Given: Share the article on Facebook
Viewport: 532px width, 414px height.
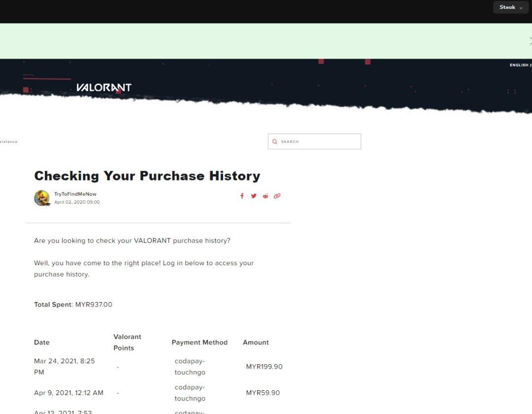Looking at the screenshot, I should pyautogui.click(x=242, y=196).
